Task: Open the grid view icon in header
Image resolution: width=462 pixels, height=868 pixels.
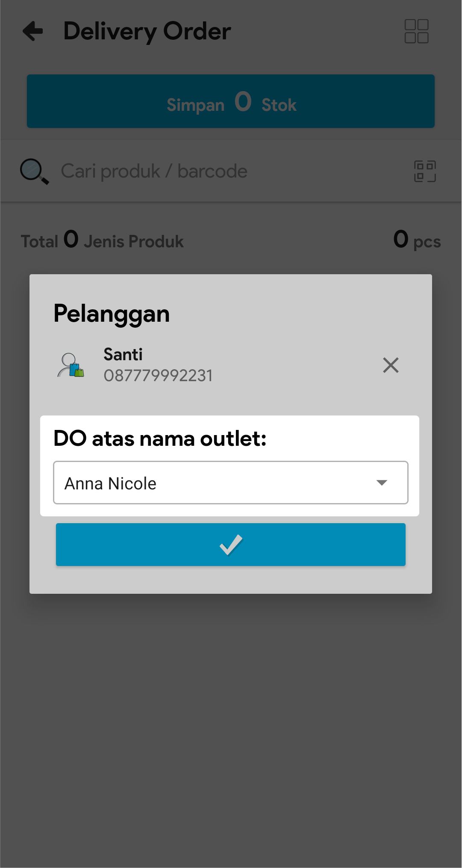Action: pyautogui.click(x=416, y=31)
